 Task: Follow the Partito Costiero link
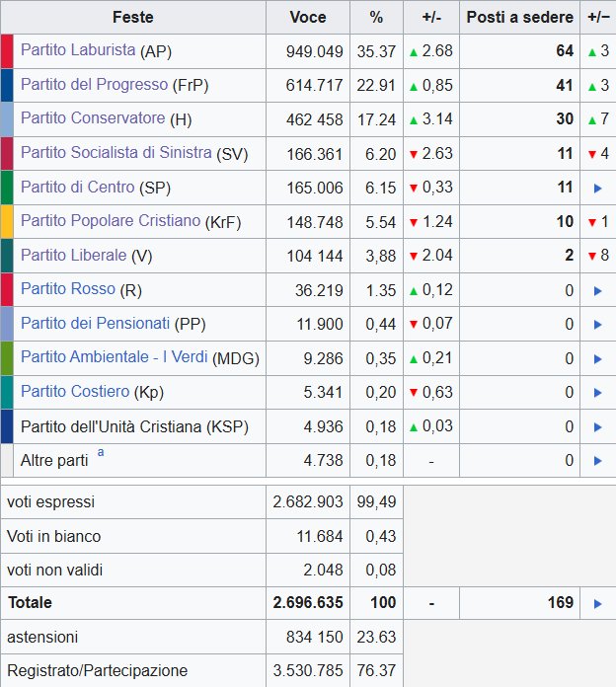[74, 392]
